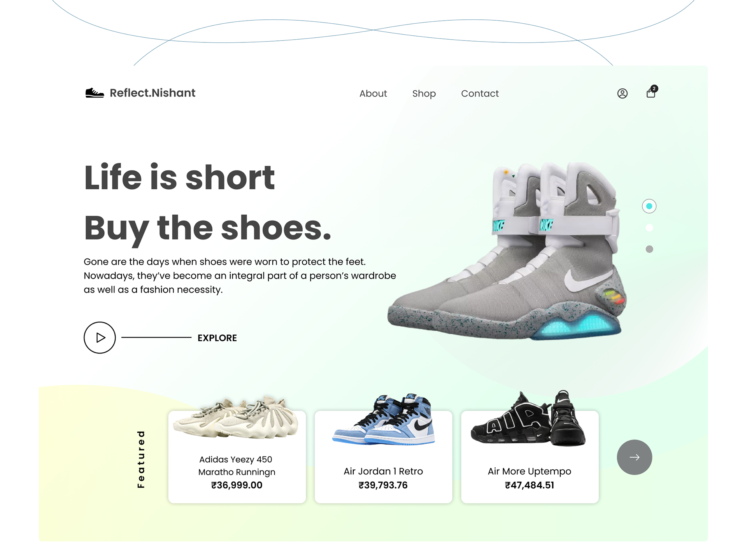This screenshot has width=747, height=560.
Task: Select the third gray carousel dot
Action: coord(649,249)
